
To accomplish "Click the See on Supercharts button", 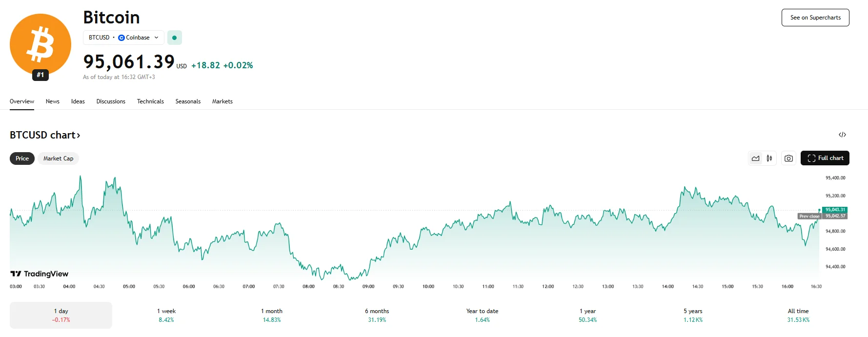I will pyautogui.click(x=815, y=18).
